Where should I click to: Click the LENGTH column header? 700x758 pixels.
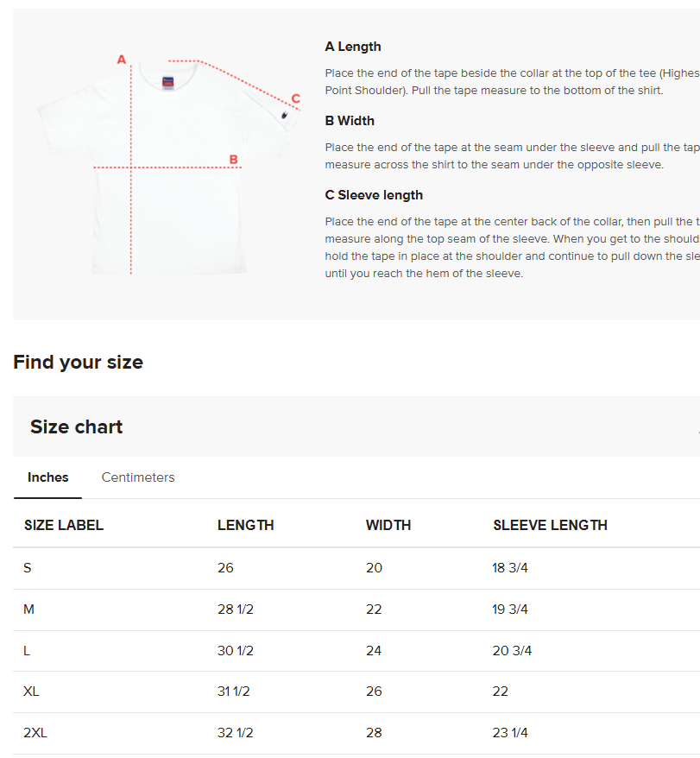click(x=245, y=525)
